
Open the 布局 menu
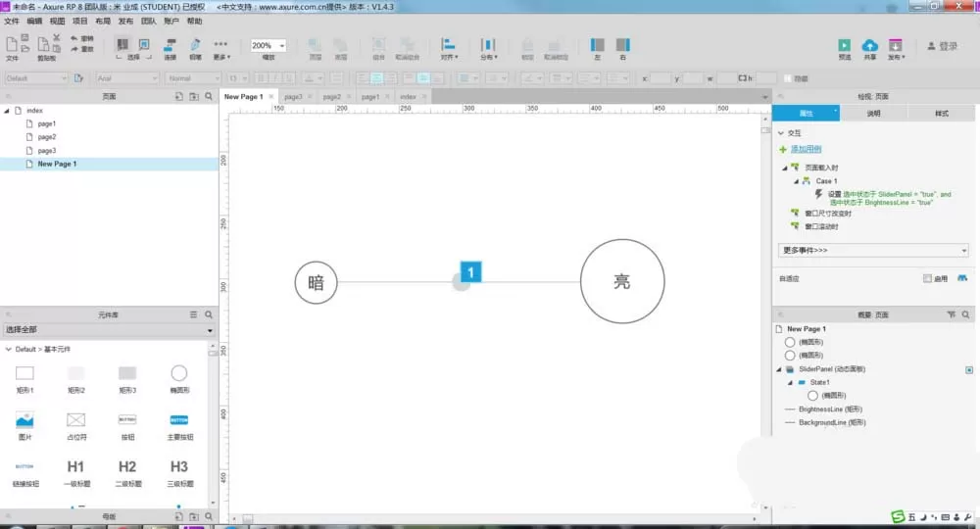click(x=103, y=22)
